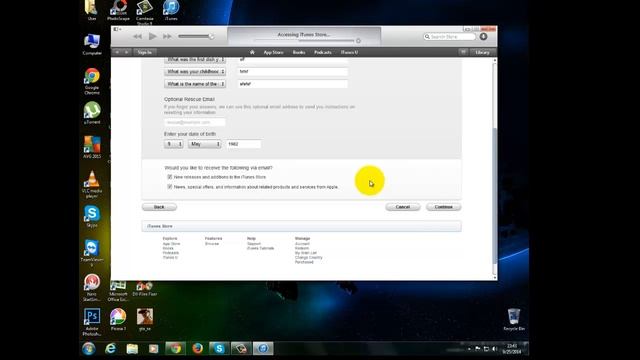This screenshot has height=360, width=640.
Task: Click the Next track fast-forward button
Action: 167,37
